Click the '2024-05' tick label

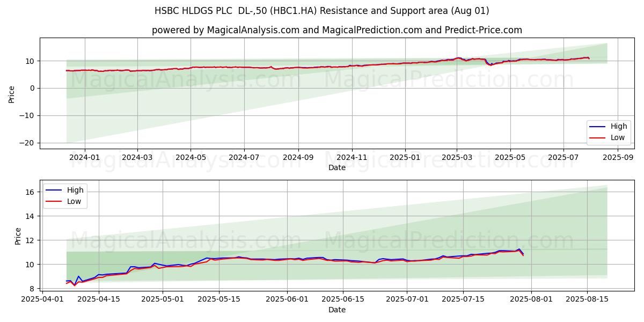(191, 157)
